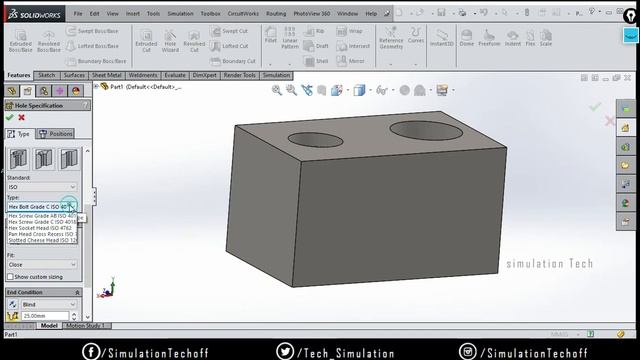Open the File menu
640x360 pixels.
pos(78,13)
